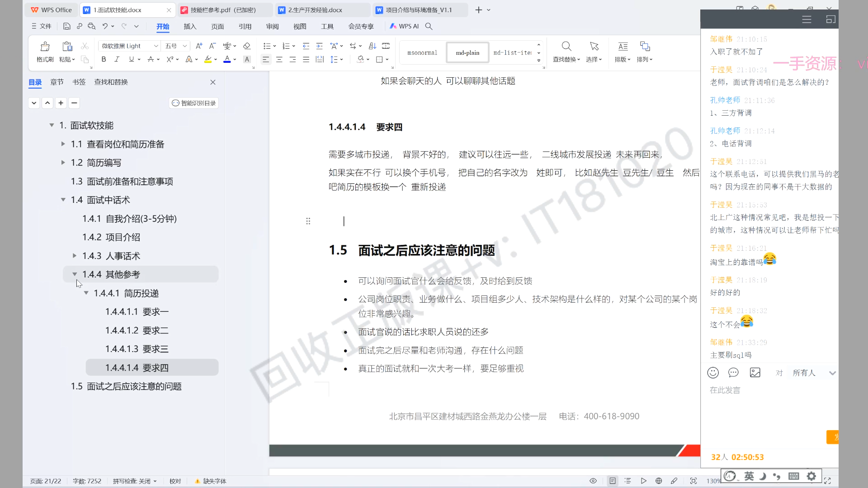Click the Format Painter brush icon
Viewport: 868px width, 488px height.
(x=45, y=47)
